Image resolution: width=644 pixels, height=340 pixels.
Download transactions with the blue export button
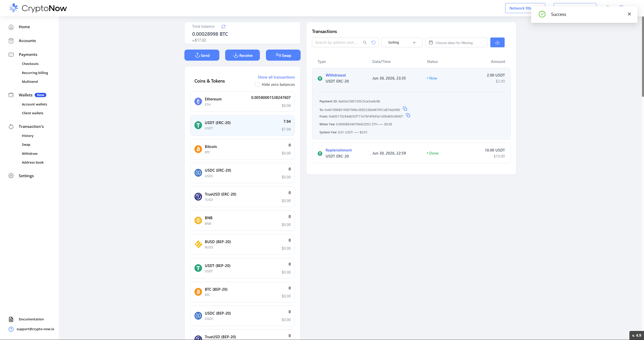[497, 43]
